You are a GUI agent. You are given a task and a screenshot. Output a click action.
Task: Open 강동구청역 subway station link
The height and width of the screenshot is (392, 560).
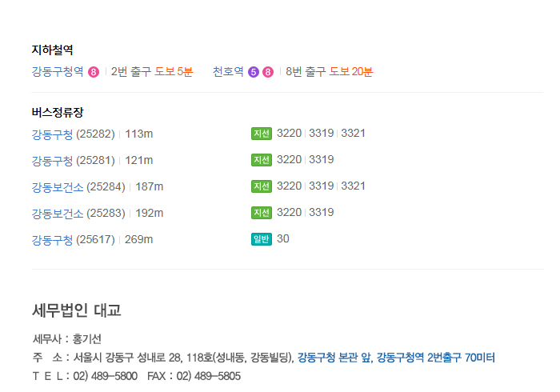click(x=58, y=72)
